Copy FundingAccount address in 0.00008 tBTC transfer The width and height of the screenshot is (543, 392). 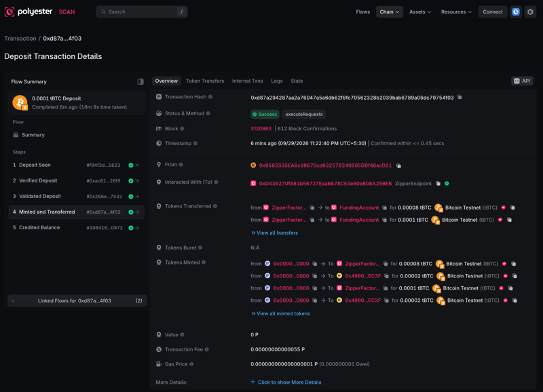click(384, 208)
